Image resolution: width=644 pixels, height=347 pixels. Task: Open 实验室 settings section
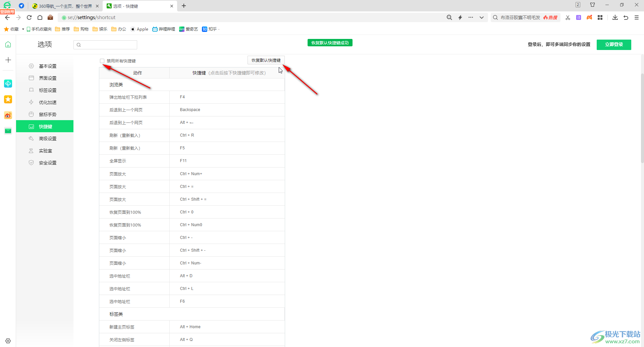(45, 151)
